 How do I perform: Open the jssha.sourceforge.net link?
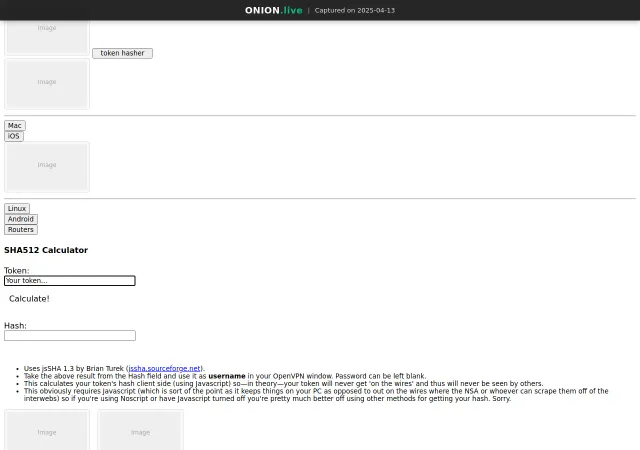point(164,368)
